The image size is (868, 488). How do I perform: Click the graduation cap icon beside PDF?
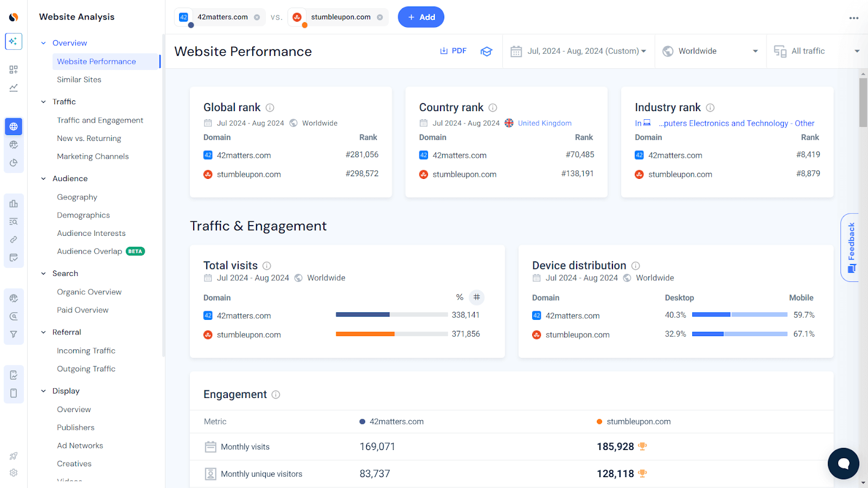(x=487, y=51)
